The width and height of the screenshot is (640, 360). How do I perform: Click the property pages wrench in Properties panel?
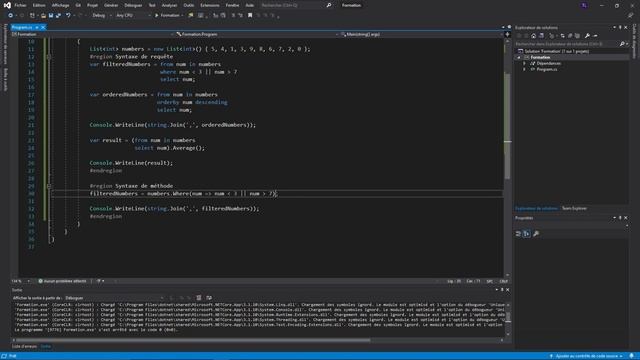(536, 234)
